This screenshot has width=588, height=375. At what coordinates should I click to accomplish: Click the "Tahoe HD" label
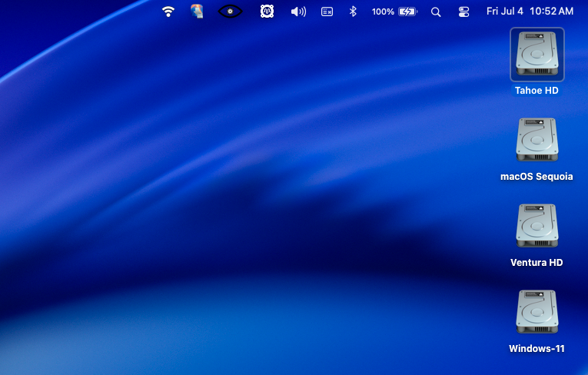537,91
